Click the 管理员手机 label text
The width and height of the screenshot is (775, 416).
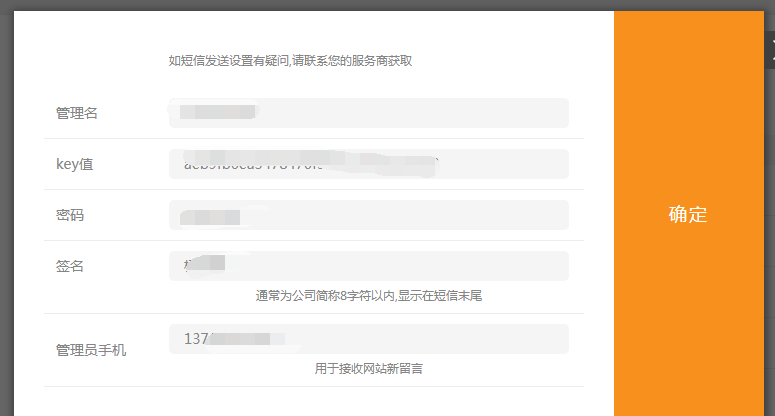click(x=91, y=350)
